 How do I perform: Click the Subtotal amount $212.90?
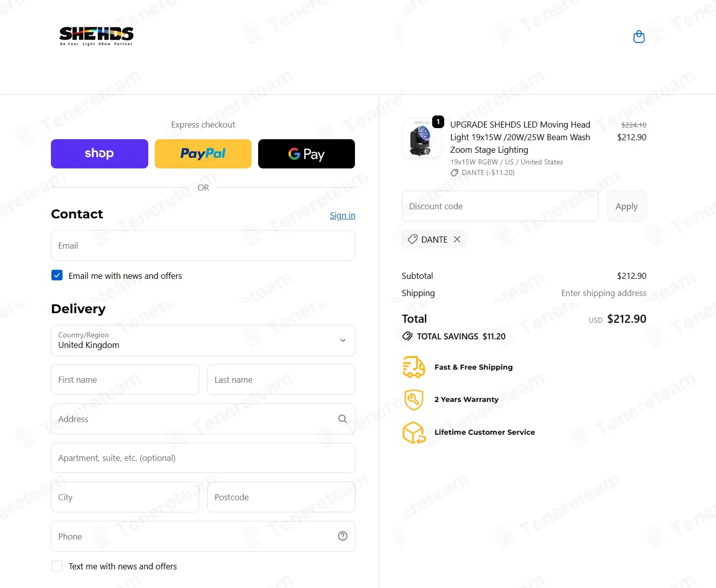point(632,276)
